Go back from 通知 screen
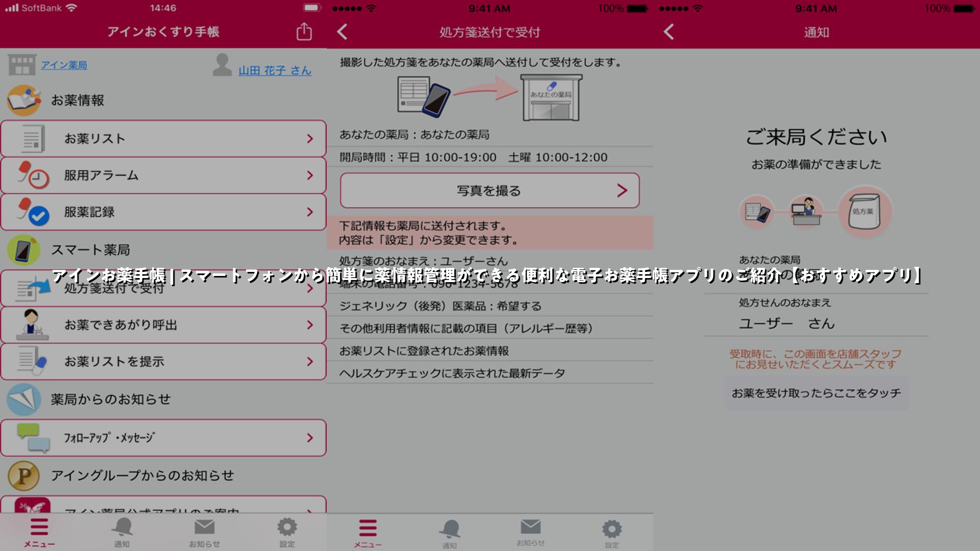The width and height of the screenshot is (980, 551). 669,32
